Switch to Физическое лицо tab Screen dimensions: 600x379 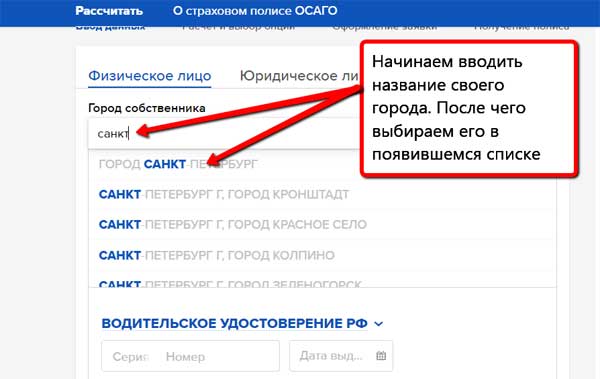tap(150, 76)
